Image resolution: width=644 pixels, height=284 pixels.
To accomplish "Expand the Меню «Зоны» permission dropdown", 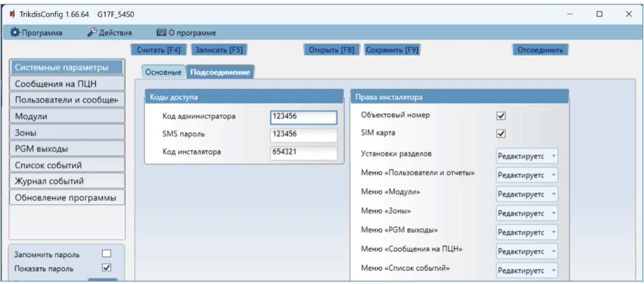I will point(526,213).
